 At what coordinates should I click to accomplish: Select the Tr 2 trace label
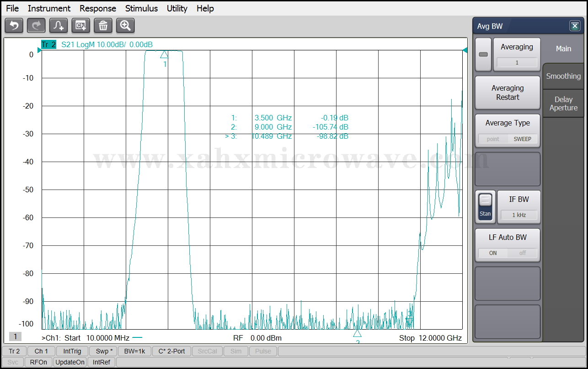[x=48, y=44]
